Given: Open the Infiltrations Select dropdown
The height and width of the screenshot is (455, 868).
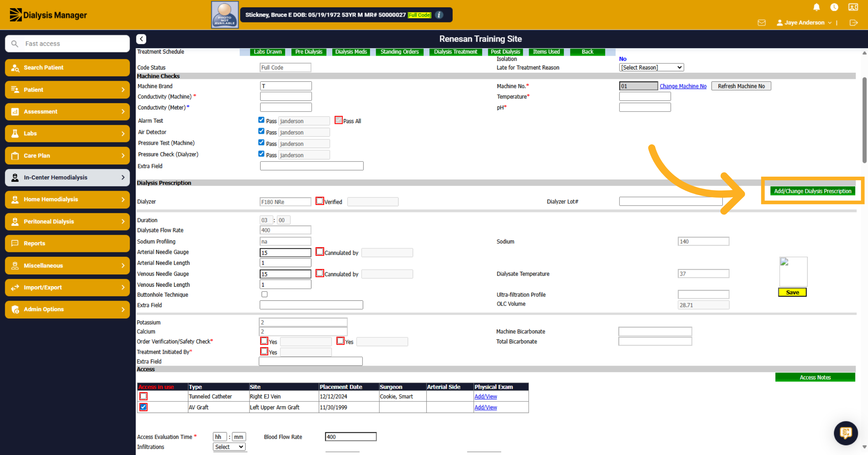Looking at the screenshot, I should coord(229,447).
